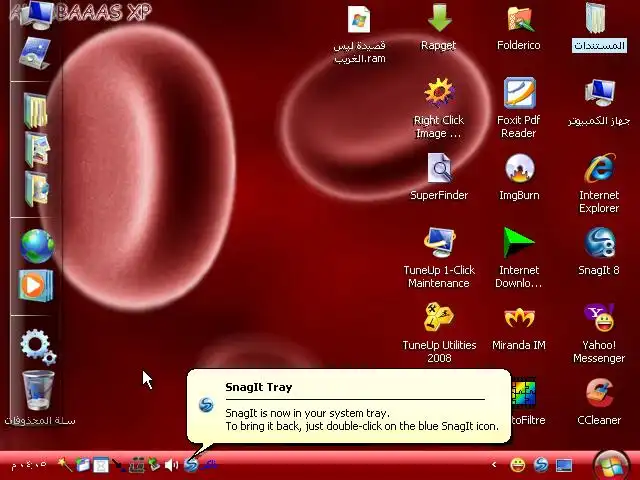Viewport: 640px width, 480px height.
Task: Click the show desktop monitor icon on taskbar
Action: point(564,465)
